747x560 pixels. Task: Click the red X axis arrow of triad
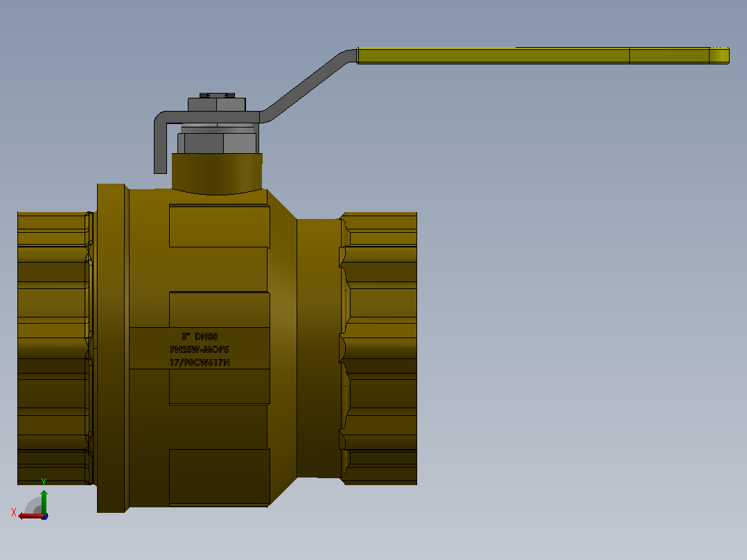point(30,516)
